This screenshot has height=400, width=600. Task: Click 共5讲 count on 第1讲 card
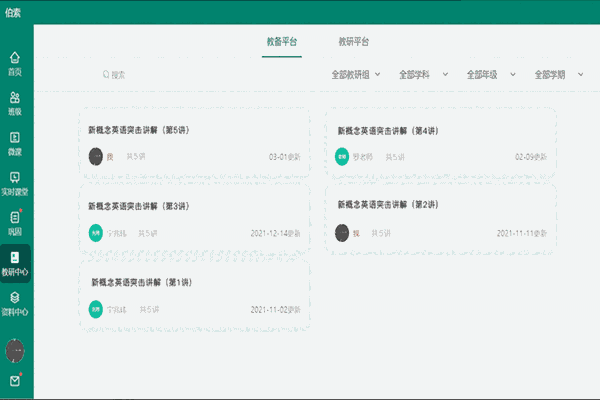click(149, 310)
